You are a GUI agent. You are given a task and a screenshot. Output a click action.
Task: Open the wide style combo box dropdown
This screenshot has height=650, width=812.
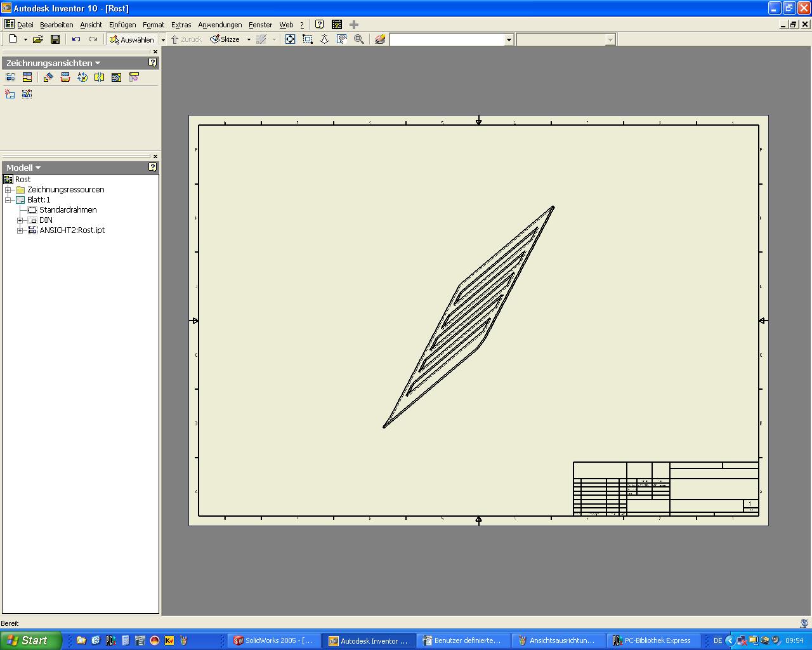point(509,40)
